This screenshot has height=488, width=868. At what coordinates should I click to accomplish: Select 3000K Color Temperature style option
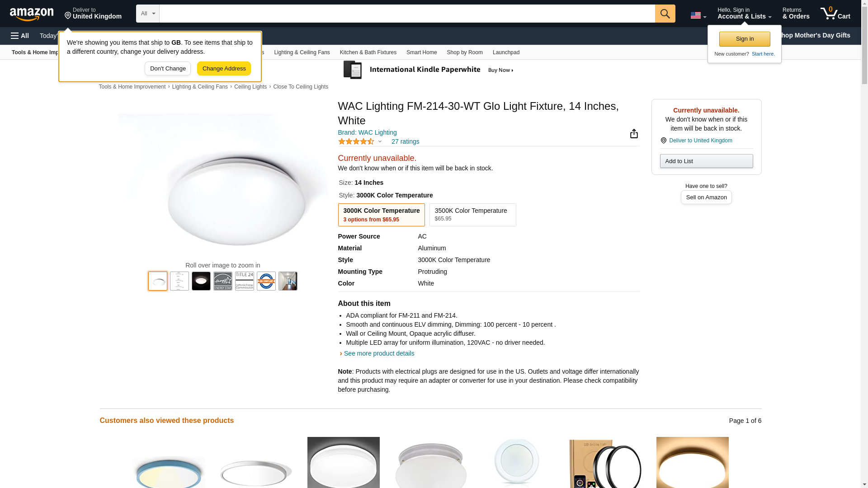[381, 215]
